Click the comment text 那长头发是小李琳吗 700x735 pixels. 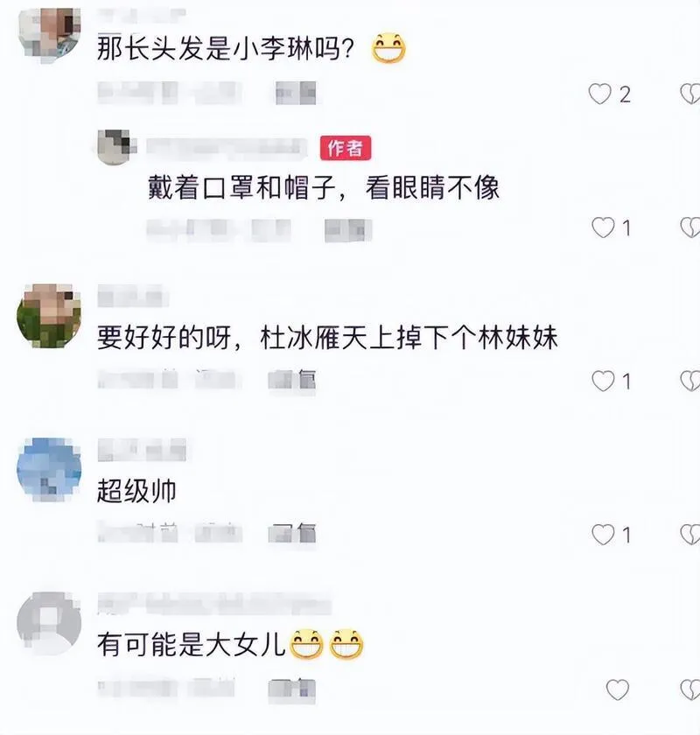(225, 48)
